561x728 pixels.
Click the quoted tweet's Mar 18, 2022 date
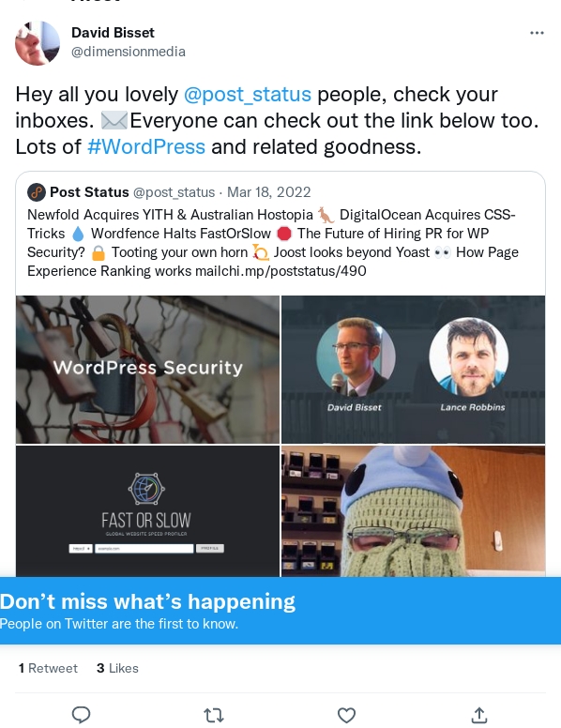(x=269, y=192)
